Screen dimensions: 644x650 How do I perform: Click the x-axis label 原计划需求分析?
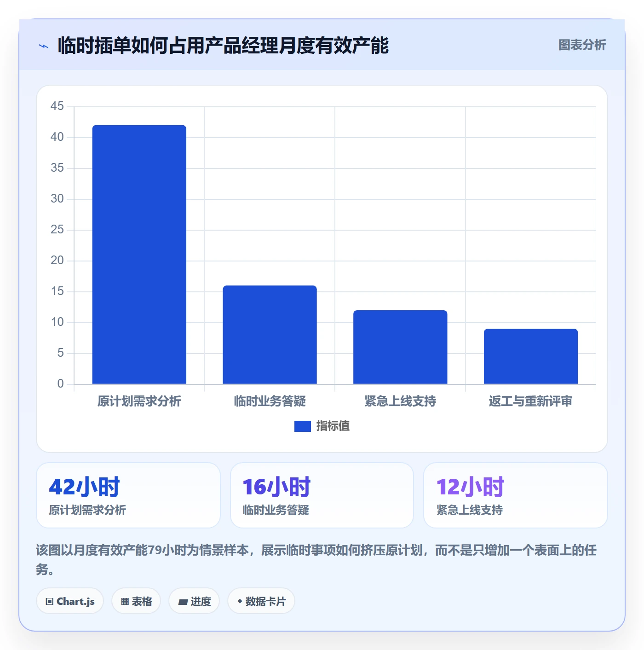pyautogui.click(x=139, y=401)
